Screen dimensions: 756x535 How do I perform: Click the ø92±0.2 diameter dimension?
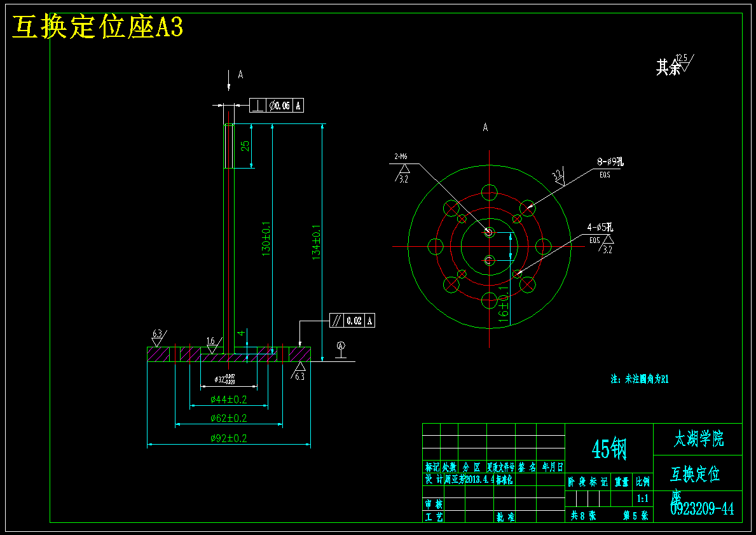click(228, 438)
